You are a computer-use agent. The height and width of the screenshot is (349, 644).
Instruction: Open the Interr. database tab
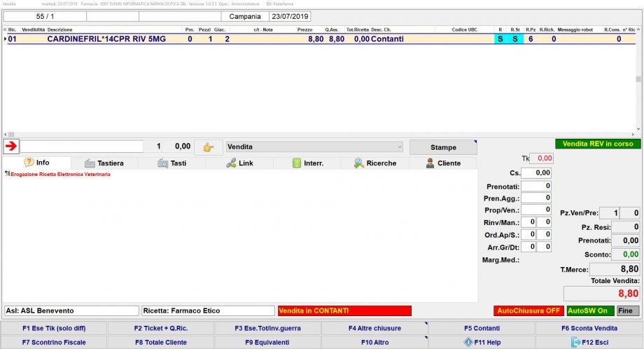(307, 163)
